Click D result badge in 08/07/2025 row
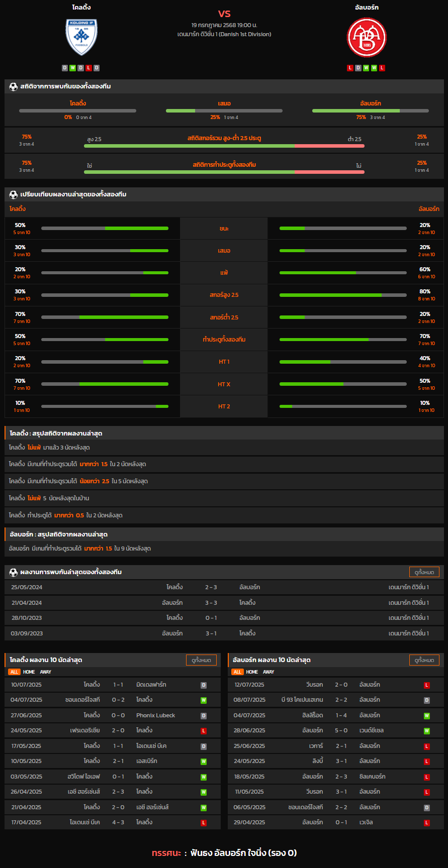 coord(427,700)
